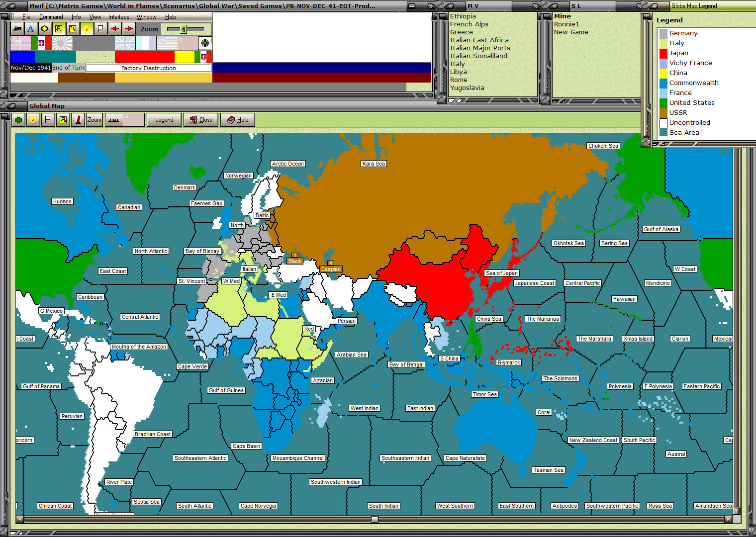The width and height of the screenshot is (756, 537).
Task: Click the USSR brown color swatch in legend
Action: (663, 113)
